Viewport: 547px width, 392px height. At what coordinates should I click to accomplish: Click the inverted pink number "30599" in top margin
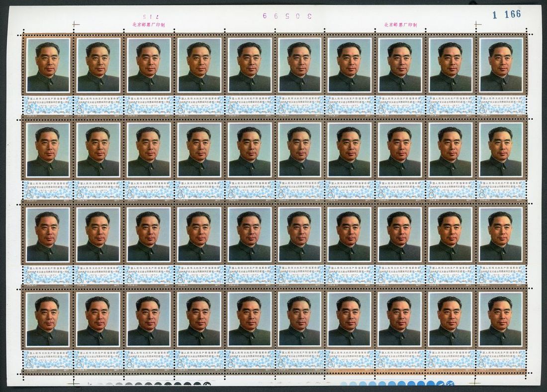287,16
